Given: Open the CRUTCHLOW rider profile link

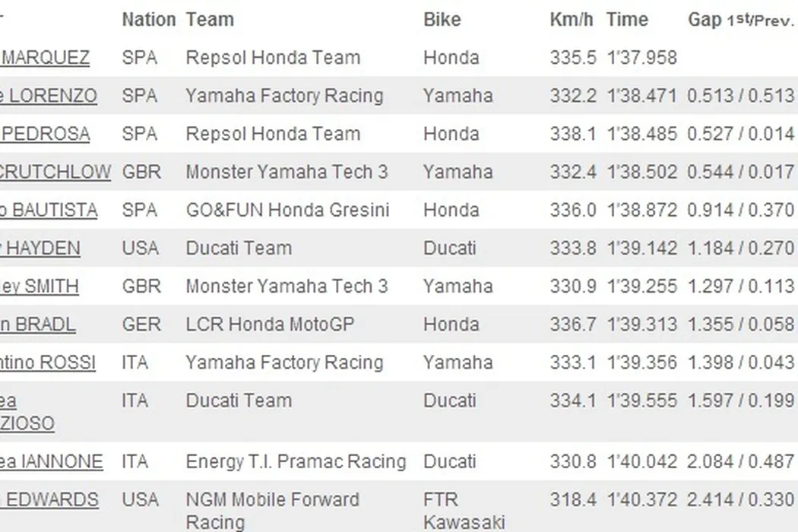Looking at the screenshot, I should pos(55,172).
